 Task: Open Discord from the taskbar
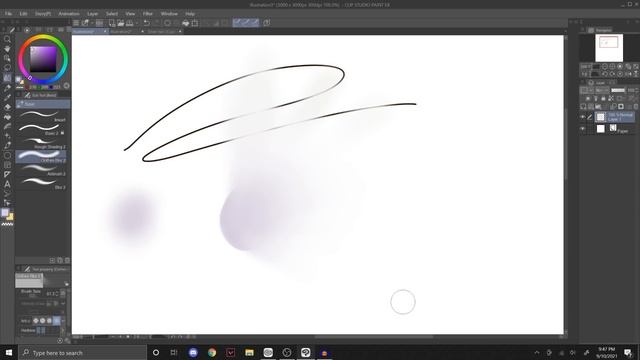[x=193, y=353]
